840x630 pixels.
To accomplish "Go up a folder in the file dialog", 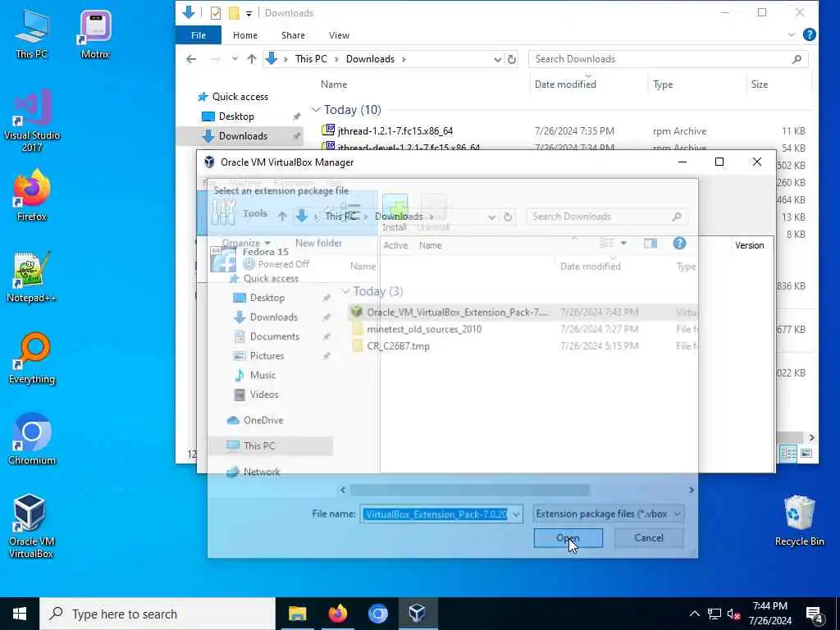I will pyautogui.click(x=282, y=217).
